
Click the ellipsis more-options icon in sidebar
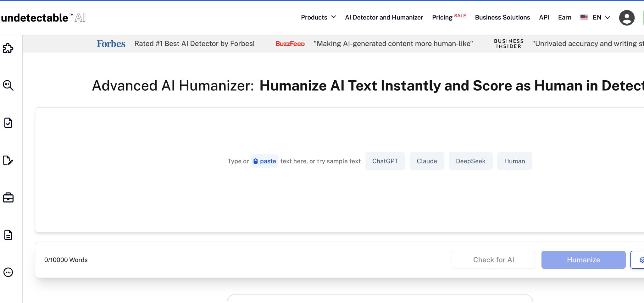click(x=9, y=272)
